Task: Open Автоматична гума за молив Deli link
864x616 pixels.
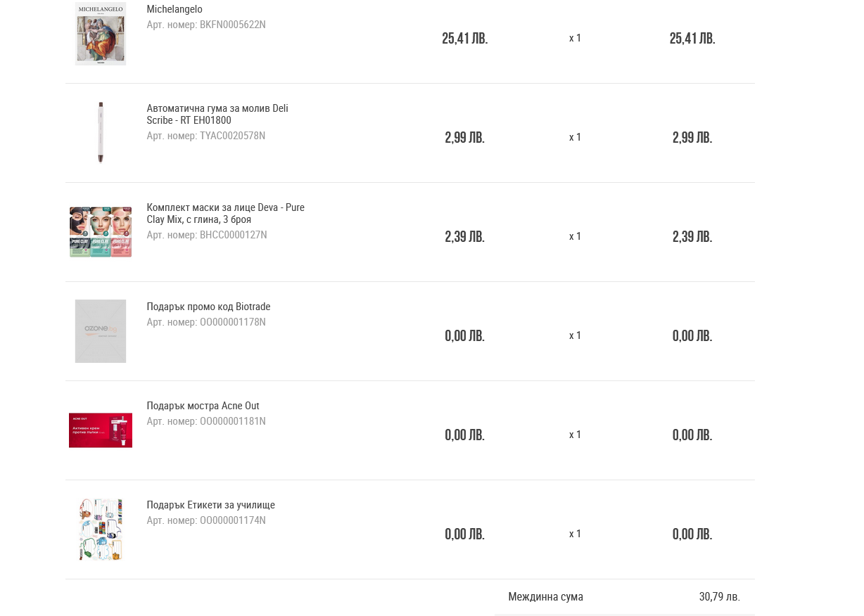Action: [x=217, y=114]
